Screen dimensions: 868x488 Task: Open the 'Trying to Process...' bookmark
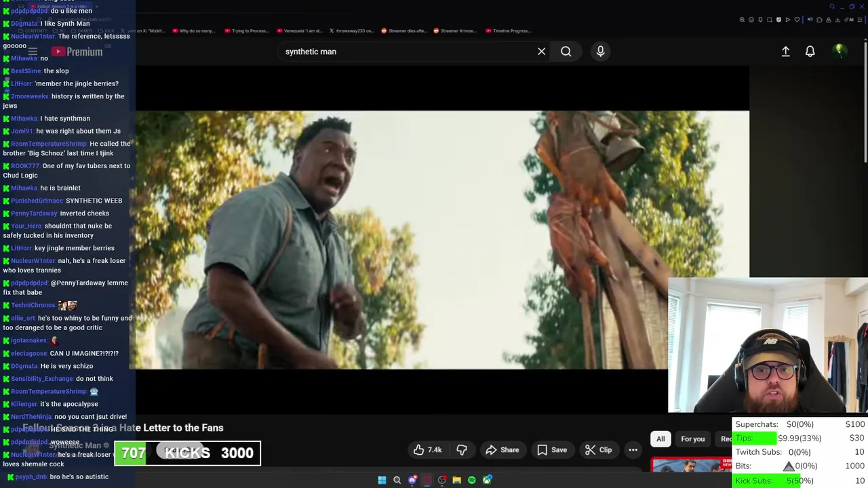point(246,30)
